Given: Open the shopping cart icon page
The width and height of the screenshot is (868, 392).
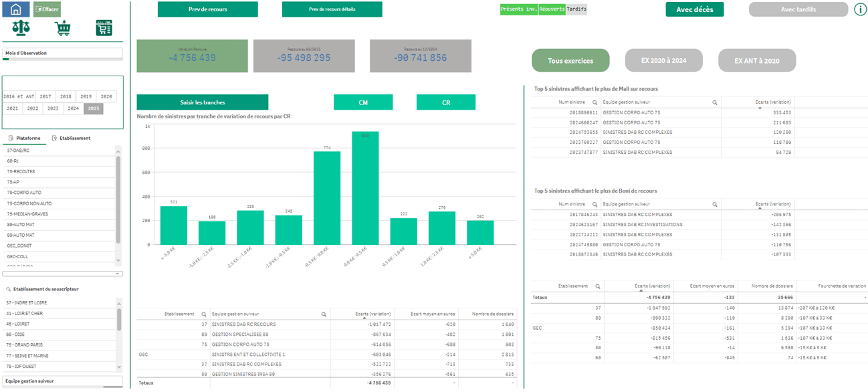Looking at the screenshot, I should (63, 28).
